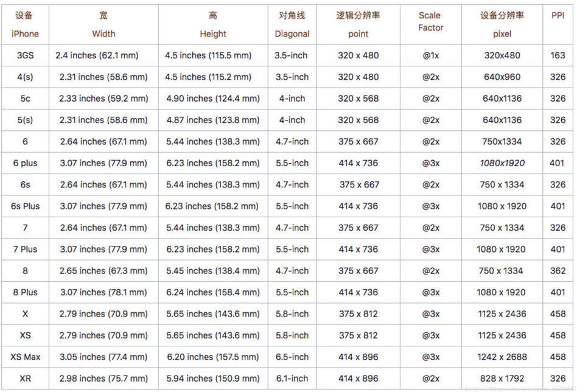The height and width of the screenshot is (392, 577).
Task: Click the italic '1080x1920' pixel cell
Action: tap(502, 163)
